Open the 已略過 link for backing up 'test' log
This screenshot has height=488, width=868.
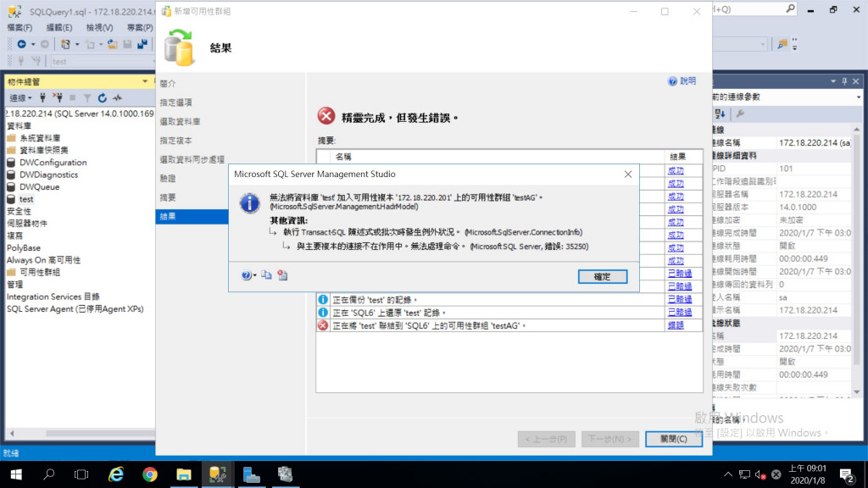pos(679,299)
